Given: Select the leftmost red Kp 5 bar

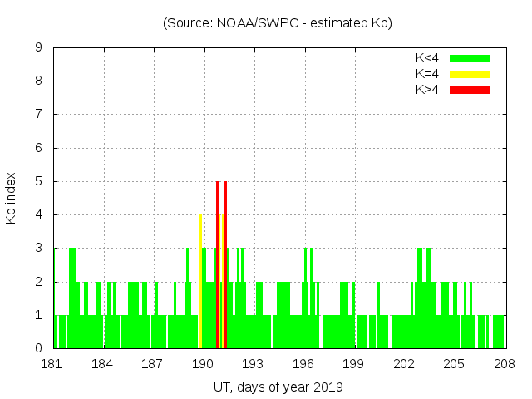Looking at the screenshot, I should pos(217,264).
